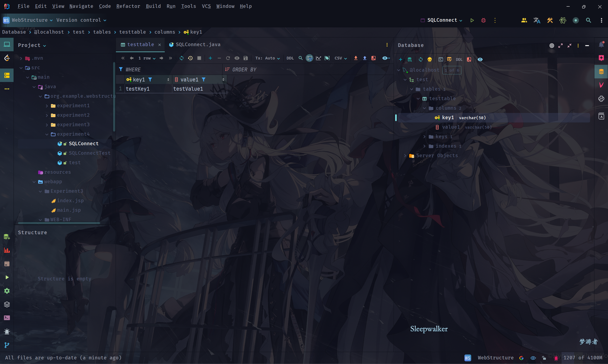Open CSV data extractor dropdown

pyautogui.click(x=341, y=58)
